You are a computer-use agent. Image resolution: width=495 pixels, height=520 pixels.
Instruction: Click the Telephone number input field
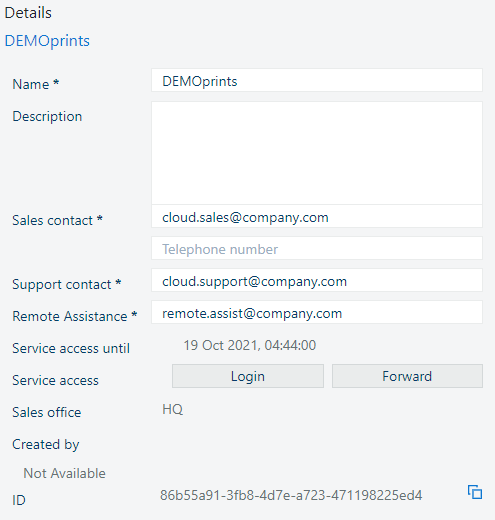[317, 248]
